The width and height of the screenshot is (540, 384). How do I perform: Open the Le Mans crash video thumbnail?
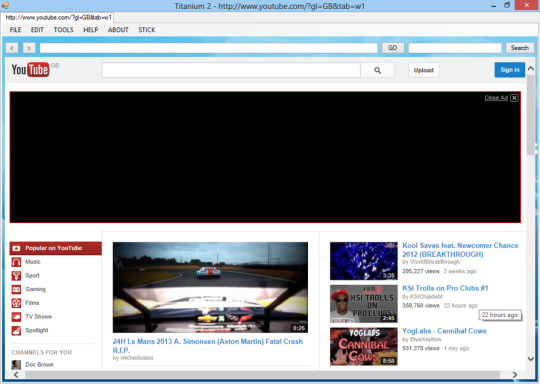click(x=210, y=287)
